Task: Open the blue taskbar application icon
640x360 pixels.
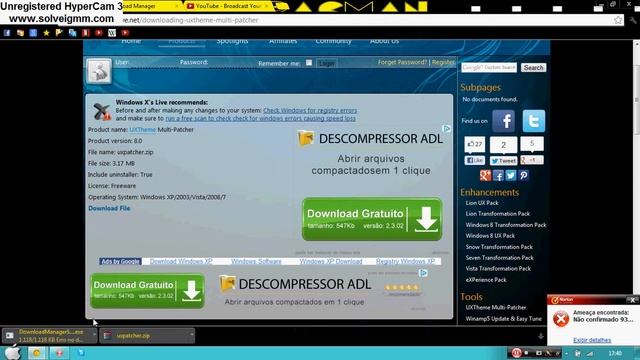Action: [81, 353]
